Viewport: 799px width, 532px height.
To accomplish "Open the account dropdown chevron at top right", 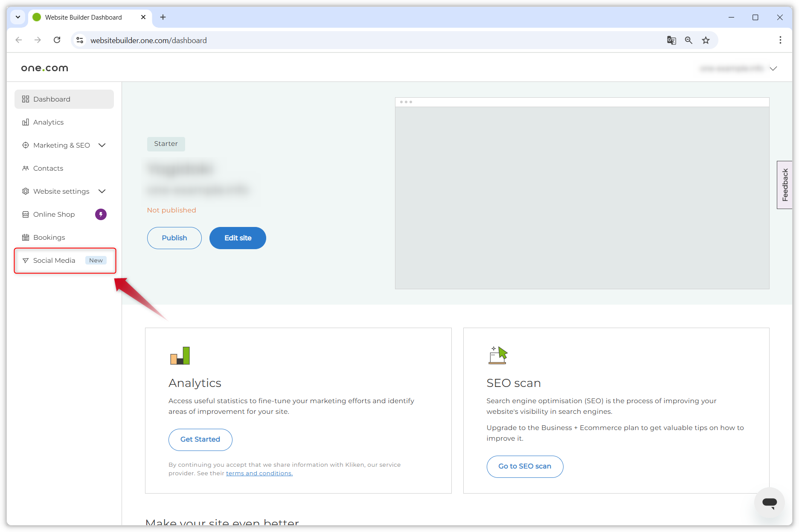I will coord(773,68).
